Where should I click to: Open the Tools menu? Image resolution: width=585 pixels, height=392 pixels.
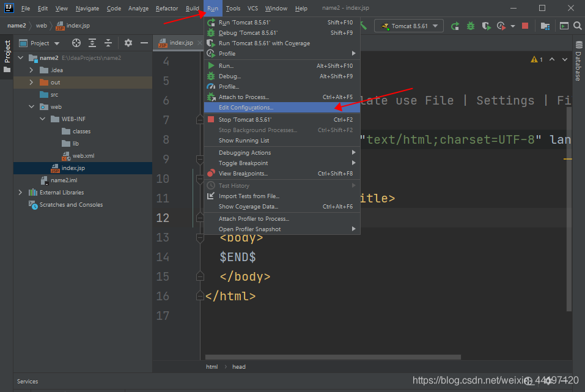pyautogui.click(x=233, y=9)
